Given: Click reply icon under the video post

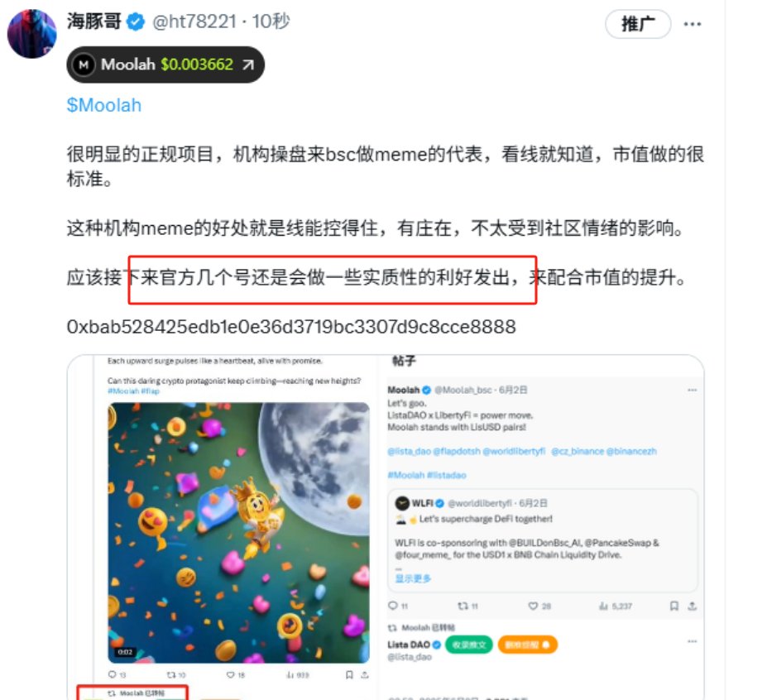Looking at the screenshot, I should (x=113, y=674).
